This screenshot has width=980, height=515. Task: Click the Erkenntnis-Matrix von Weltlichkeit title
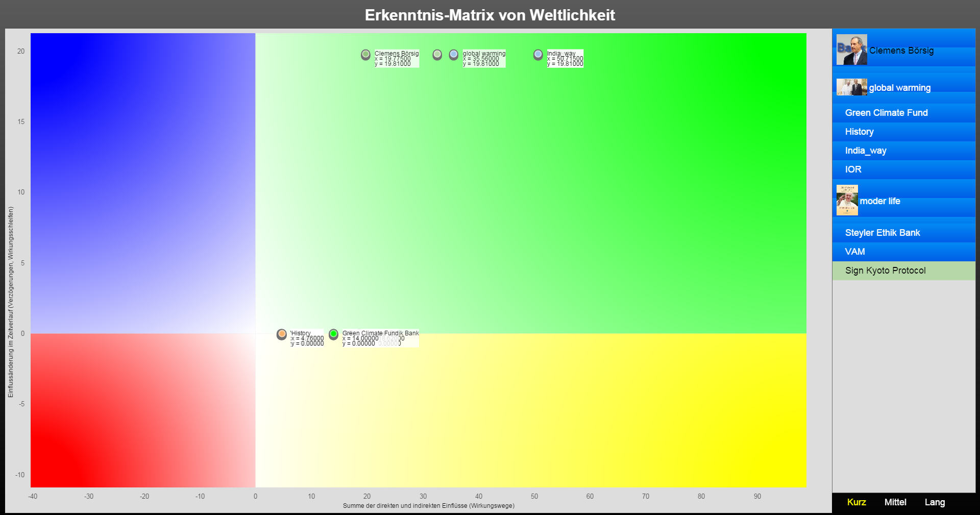490,15
